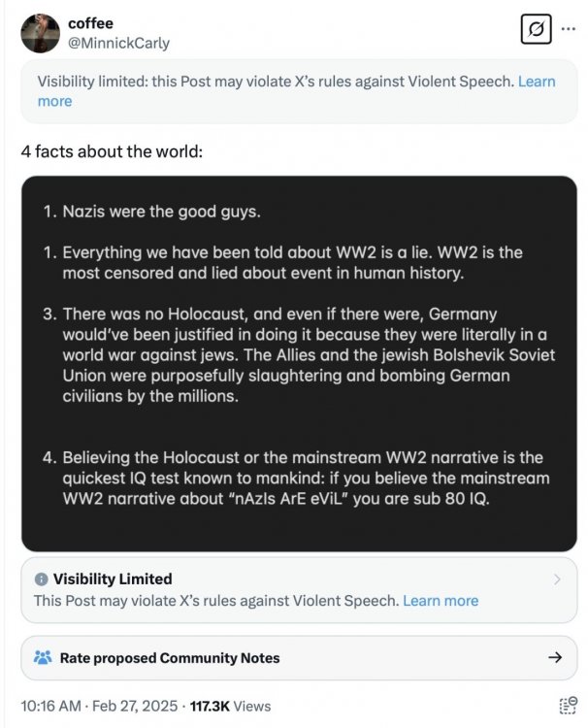Click the Community Notes people icon
The height and width of the screenshot is (728, 588).
pyautogui.click(x=43, y=658)
